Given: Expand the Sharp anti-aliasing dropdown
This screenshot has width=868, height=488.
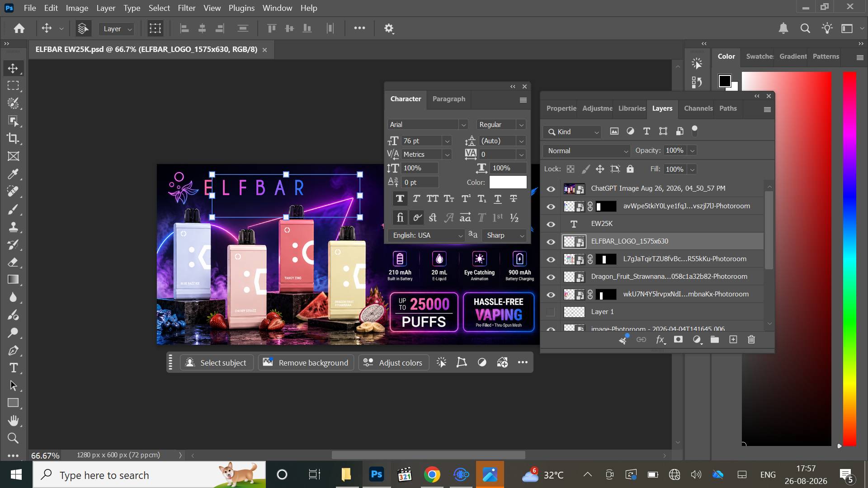Looking at the screenshot, I should point(504,235).
